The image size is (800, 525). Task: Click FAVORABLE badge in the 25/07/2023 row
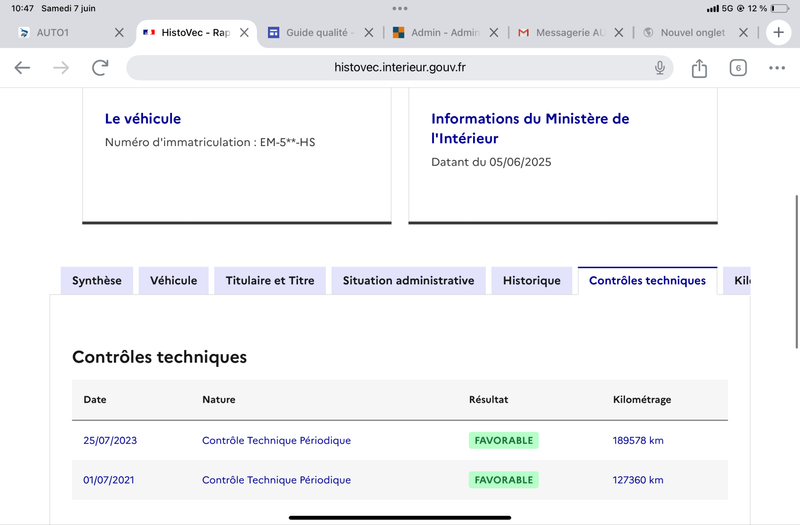pyautogui.click(x=504, y=440)
